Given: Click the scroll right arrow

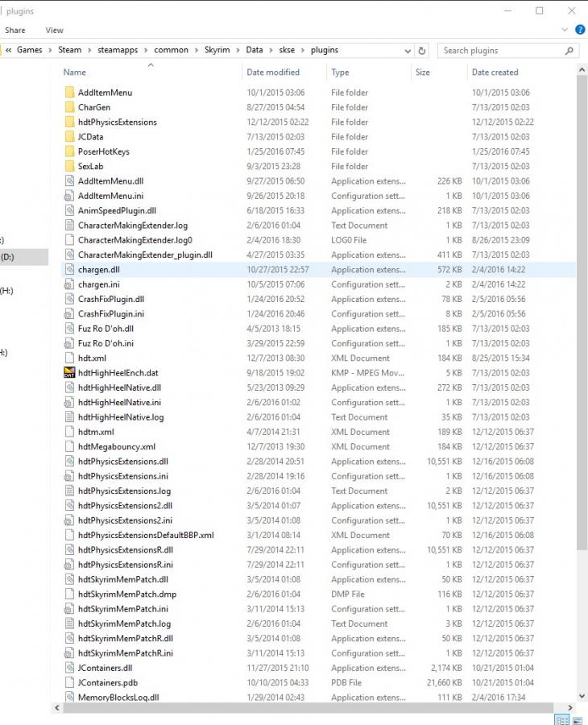Looking at the screenshot, I should pyautogui.click(x=570, y=707).
